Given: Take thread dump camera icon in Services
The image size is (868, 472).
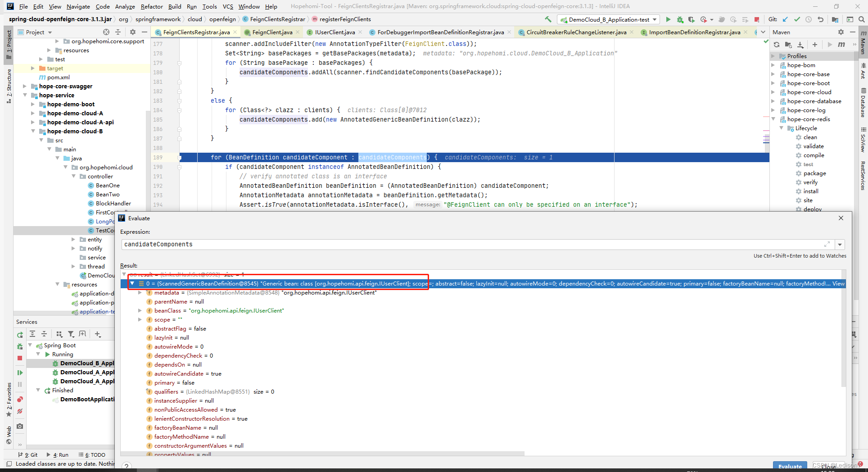Looking at the screenshot, I should [x=20, y=426].
